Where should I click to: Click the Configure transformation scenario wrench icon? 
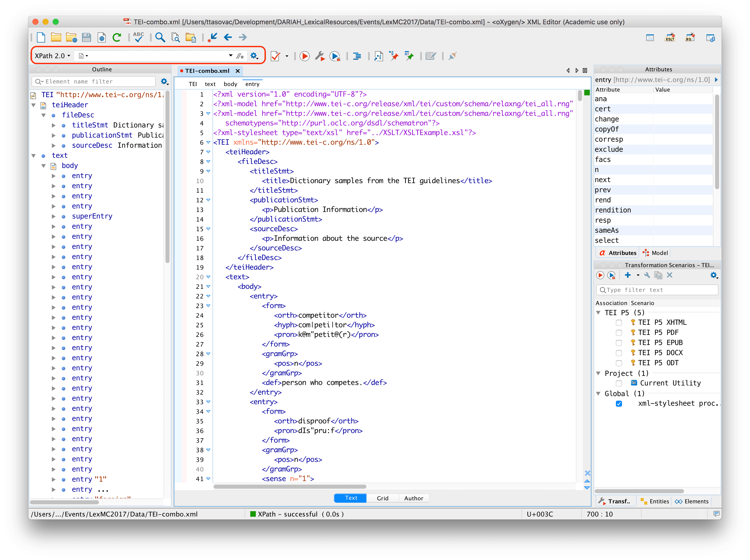(x=319, y=56)
